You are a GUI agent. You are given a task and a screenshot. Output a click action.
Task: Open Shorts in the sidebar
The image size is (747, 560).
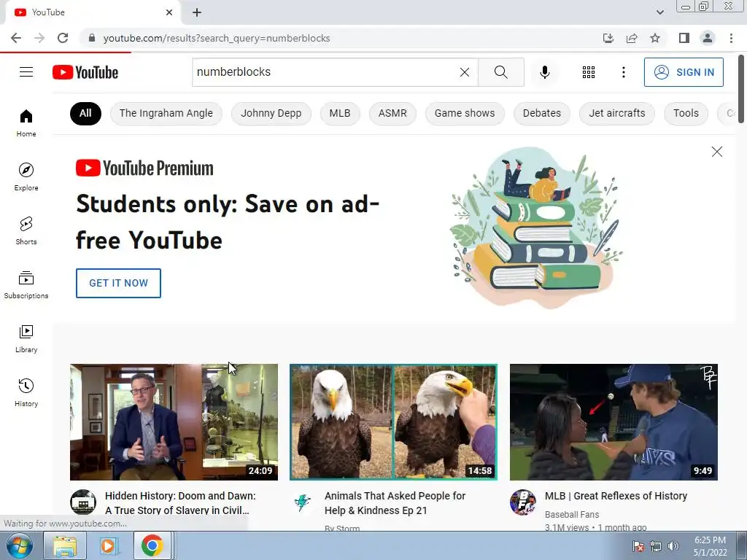point(26,231)
